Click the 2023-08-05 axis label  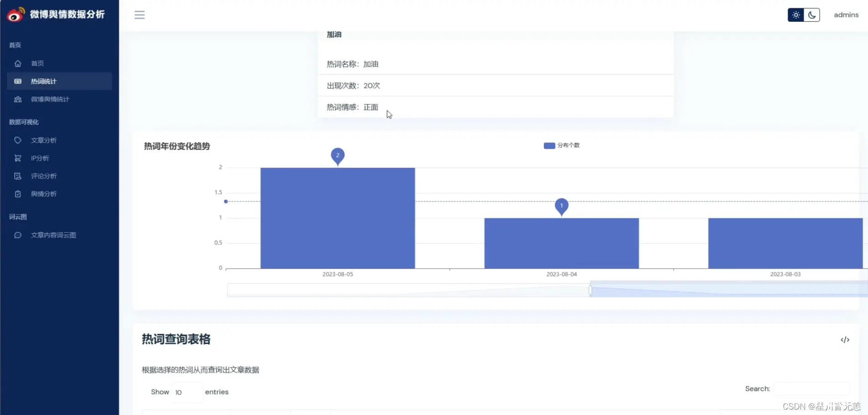coord(338,274)
